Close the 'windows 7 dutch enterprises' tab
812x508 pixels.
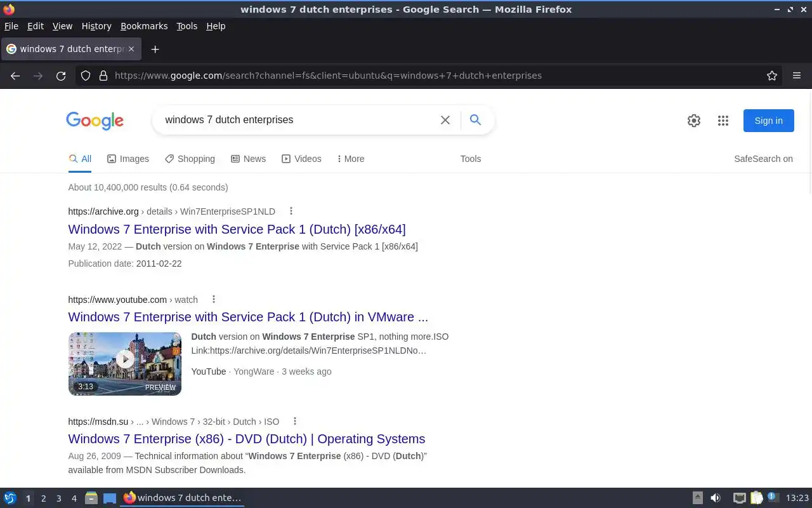131,49
